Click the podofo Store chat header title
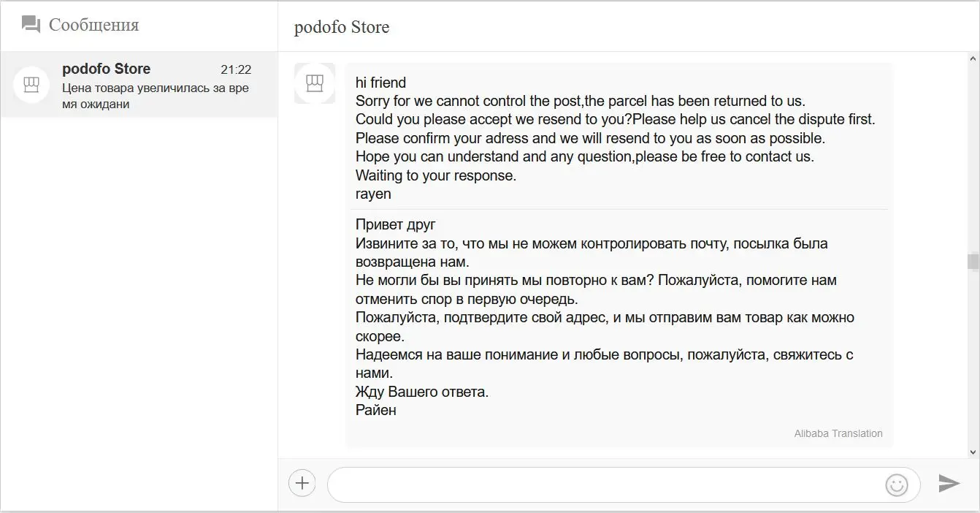The width and height of the screenshot is (980, 513). point(342,27)
